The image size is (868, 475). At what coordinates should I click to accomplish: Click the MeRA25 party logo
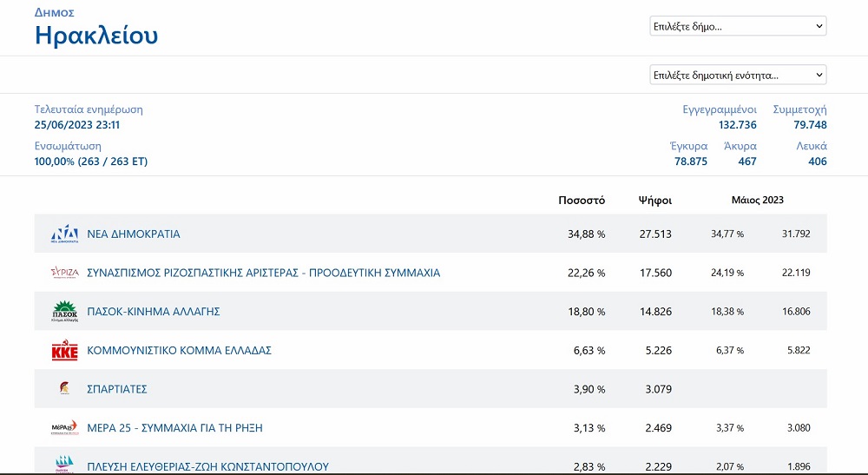65,427
